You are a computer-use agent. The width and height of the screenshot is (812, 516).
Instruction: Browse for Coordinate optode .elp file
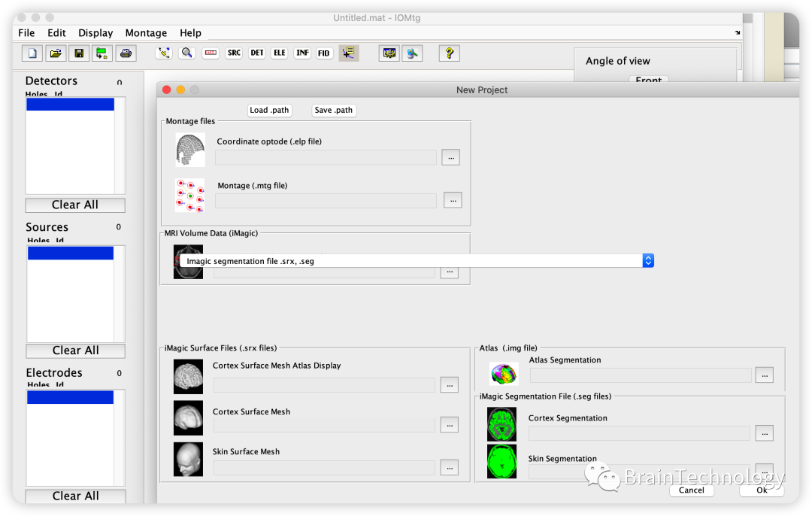coord(451,157)
